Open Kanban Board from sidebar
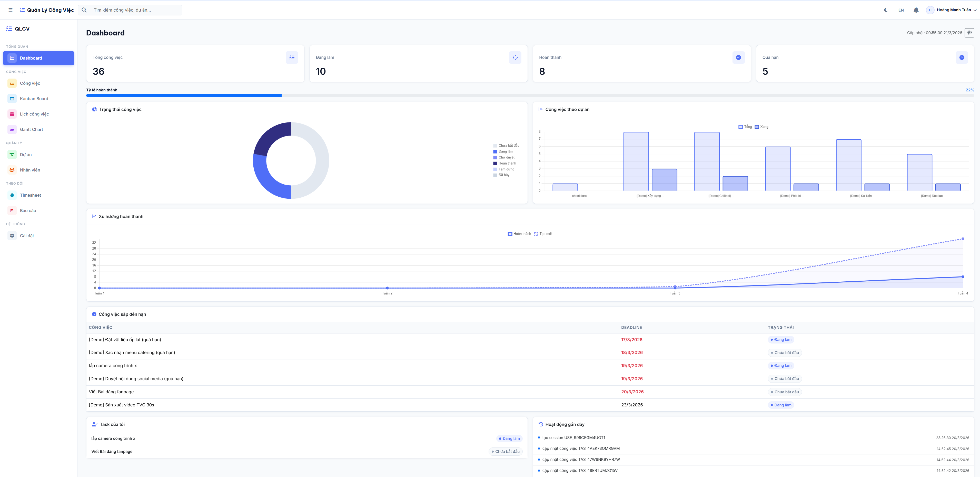Viewport: 980px width, 477px height. click(x=34, y=99)
